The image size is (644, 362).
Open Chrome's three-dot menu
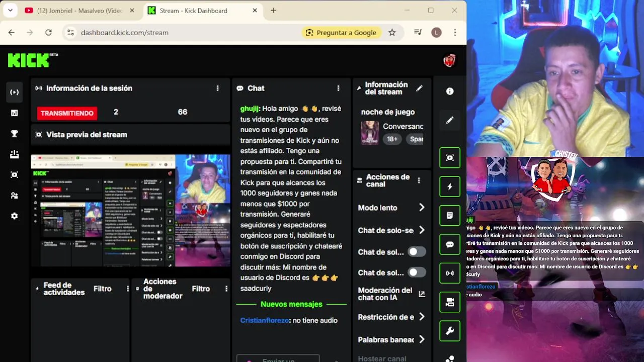[455, 32]
